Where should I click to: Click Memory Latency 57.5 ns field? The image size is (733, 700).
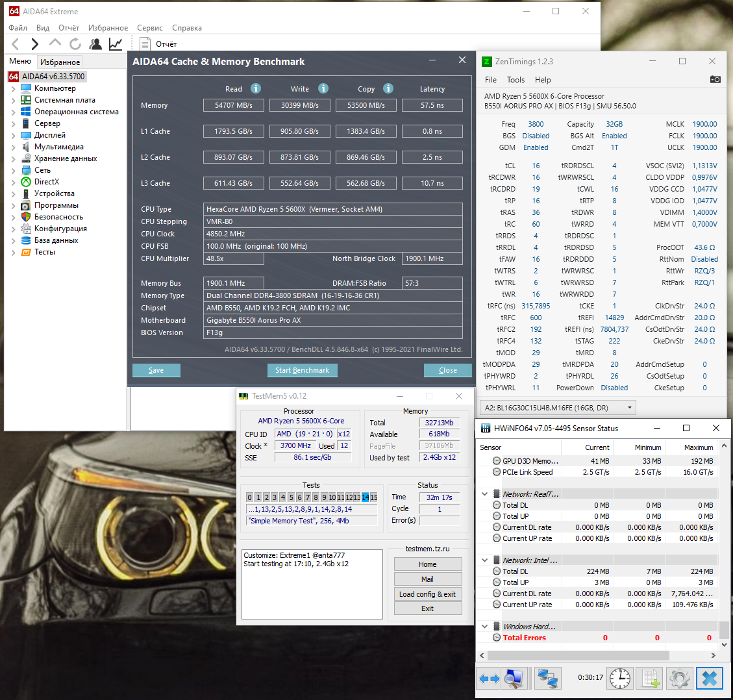coord(432,105)
